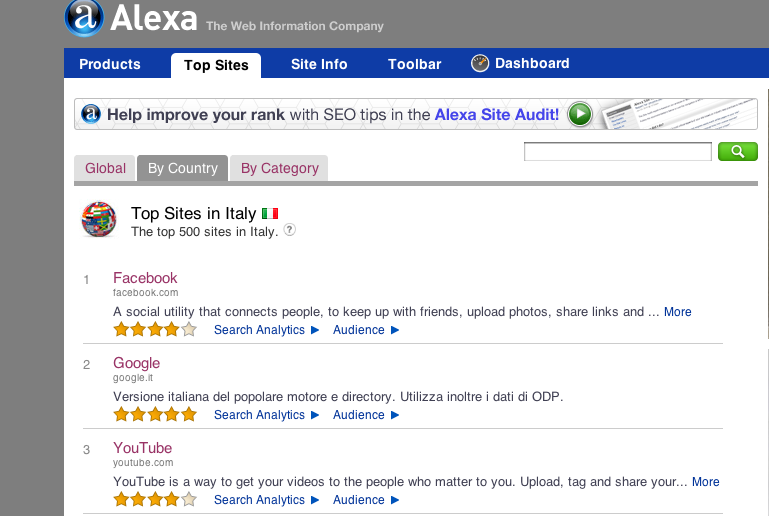The image size is (769, 516).
Task: Click the Alexa Site Audit link
Action: coord(496,115)
